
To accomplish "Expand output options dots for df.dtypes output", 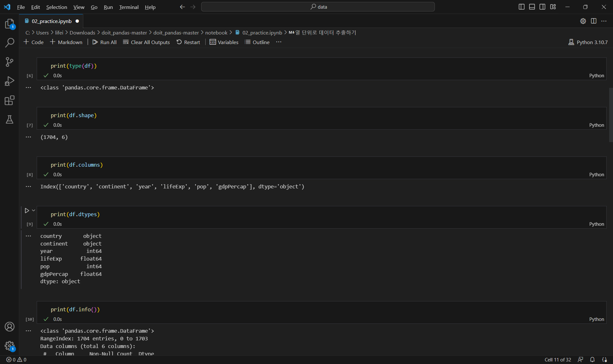I will 28,236.
